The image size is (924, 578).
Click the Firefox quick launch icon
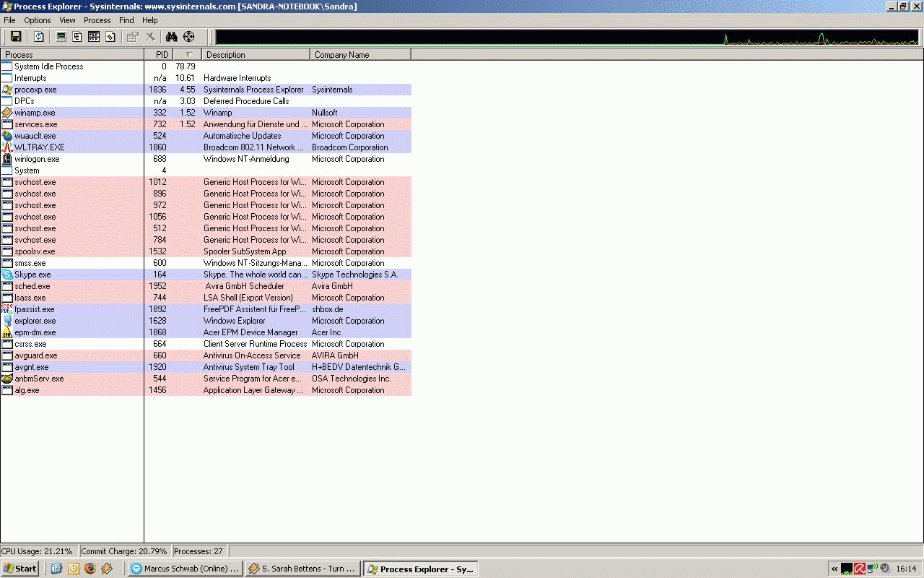[x=90, y=569]
